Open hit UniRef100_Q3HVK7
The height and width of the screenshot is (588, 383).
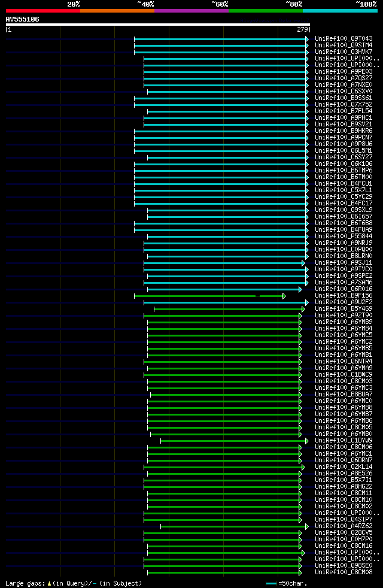[x=344, y=51]
